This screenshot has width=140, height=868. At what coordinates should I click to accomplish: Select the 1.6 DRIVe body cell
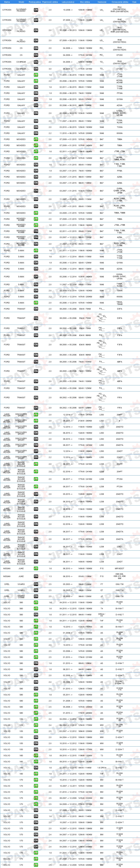point(102,768)
